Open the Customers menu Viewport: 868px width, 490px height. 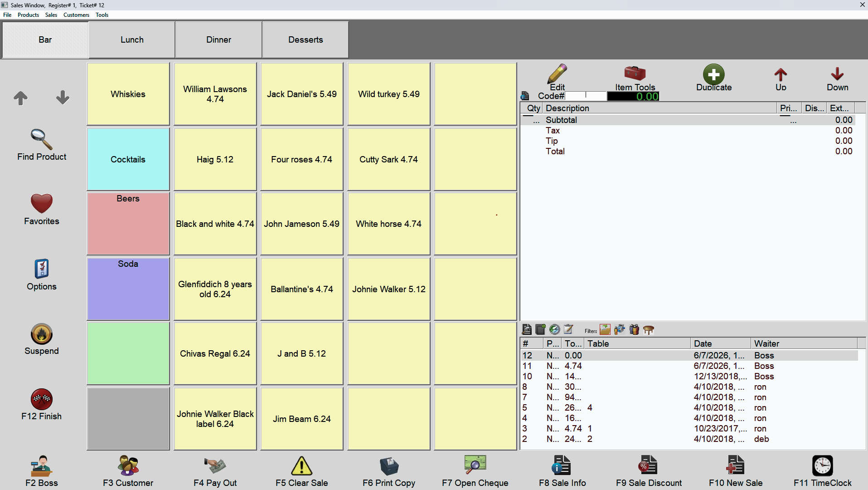point(76,15)
